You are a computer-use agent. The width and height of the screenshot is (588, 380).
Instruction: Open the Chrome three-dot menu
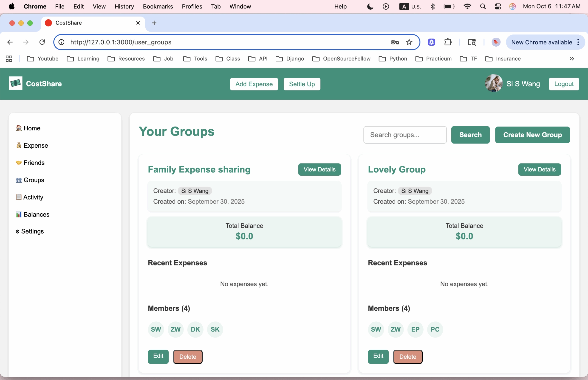click(x=578, y=42)
